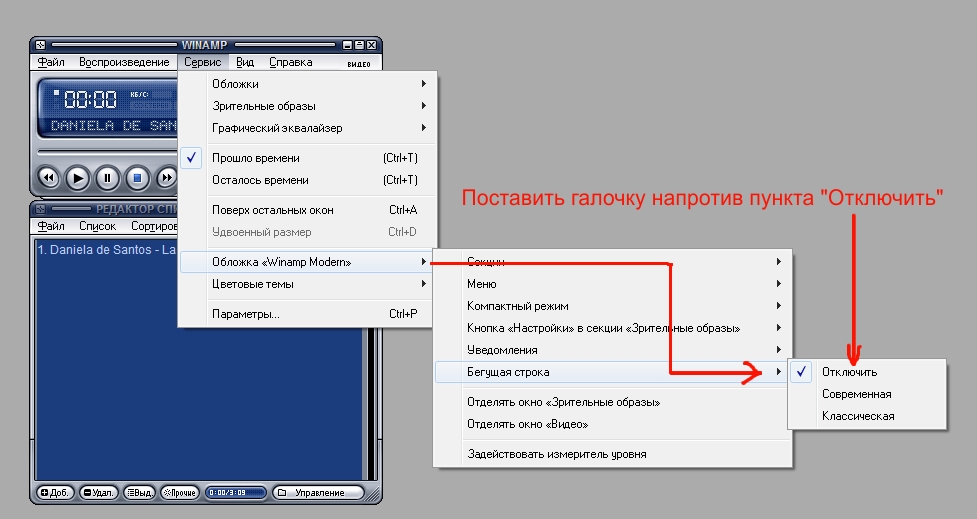Open the Бегущая строка submenu

(x=611, y=372)
